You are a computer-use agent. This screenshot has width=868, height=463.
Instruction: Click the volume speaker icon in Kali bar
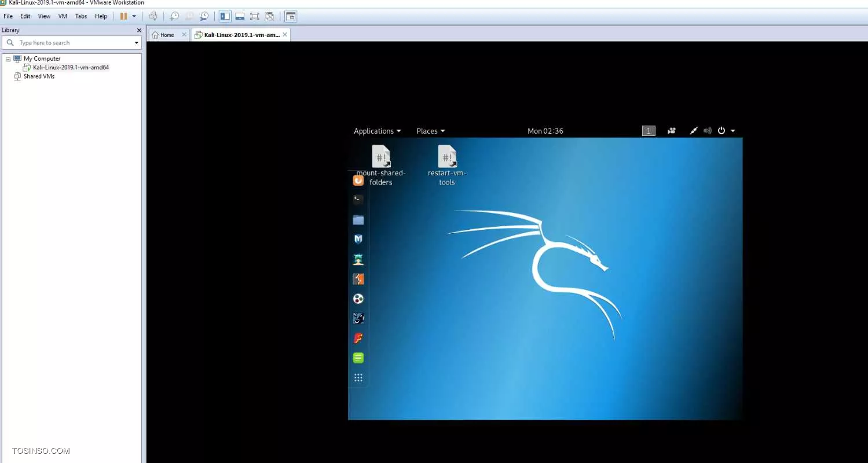coord(707,131)
